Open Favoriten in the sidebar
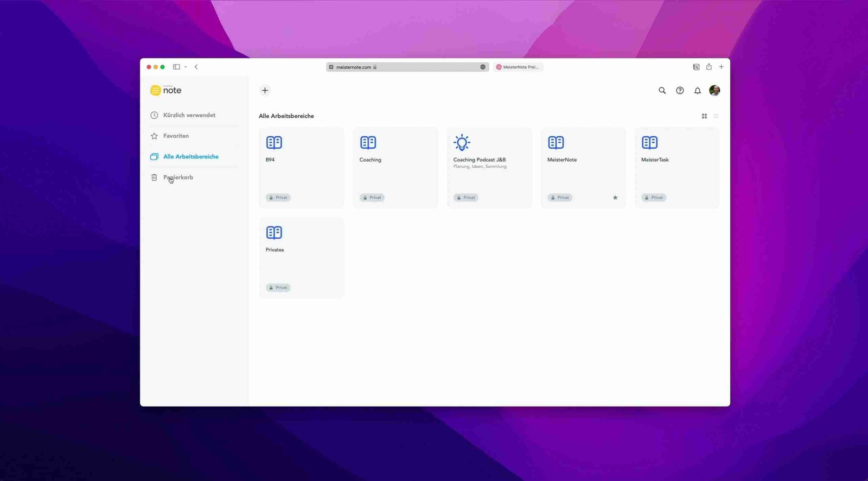The image size is (868, 481). coord(176,136)
